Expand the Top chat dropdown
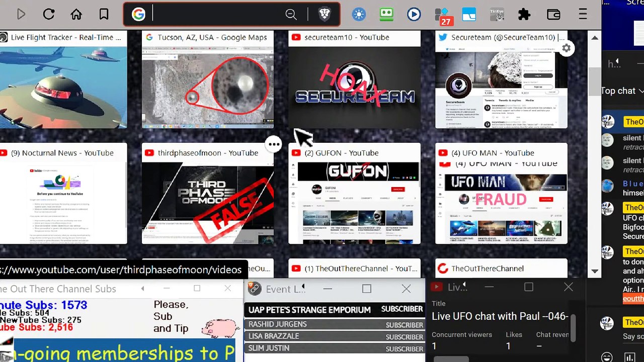The height and width of the screenshot is (362, 644). click(622, 91)
